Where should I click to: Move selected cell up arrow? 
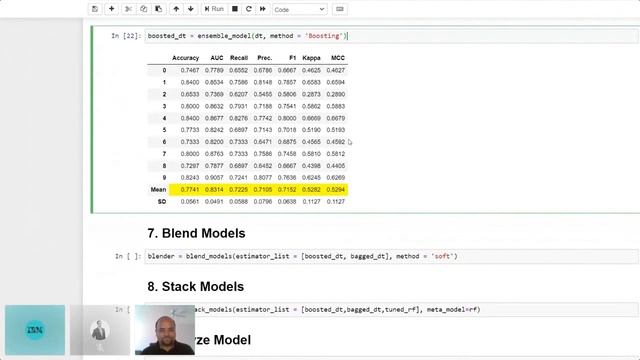tap(176, 9)
